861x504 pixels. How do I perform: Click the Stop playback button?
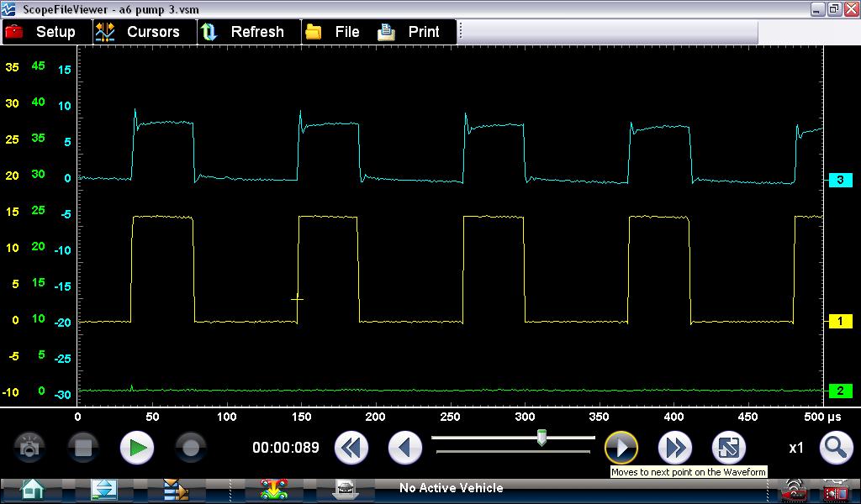(83, 448)
